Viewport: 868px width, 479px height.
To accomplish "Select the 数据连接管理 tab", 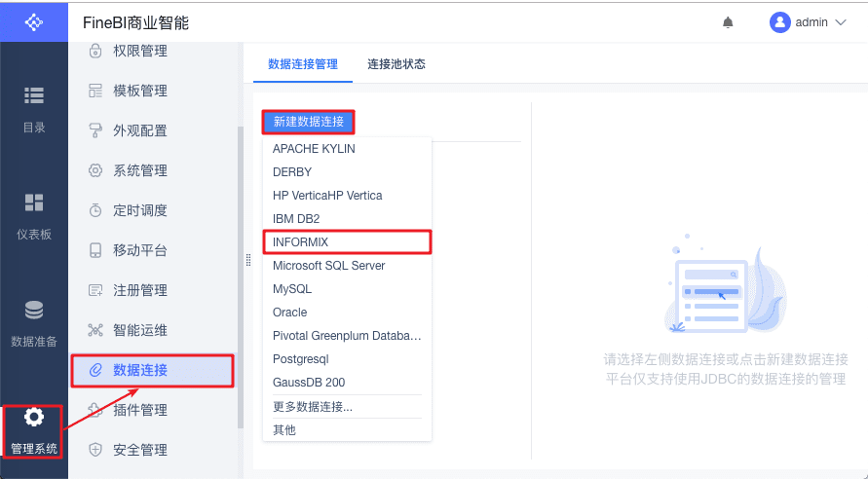I will pos(303,64).
